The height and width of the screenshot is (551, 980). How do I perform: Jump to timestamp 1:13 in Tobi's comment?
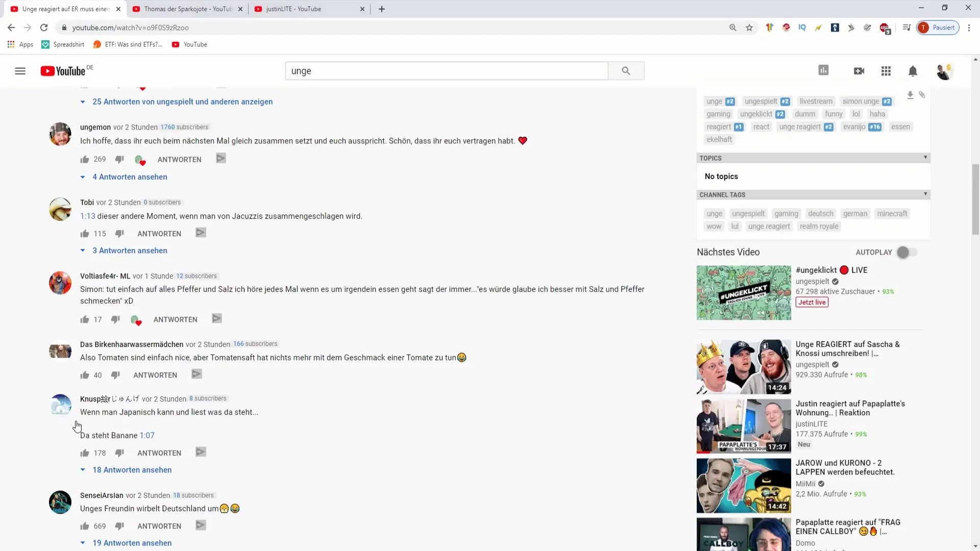click(x=88, y=216)
